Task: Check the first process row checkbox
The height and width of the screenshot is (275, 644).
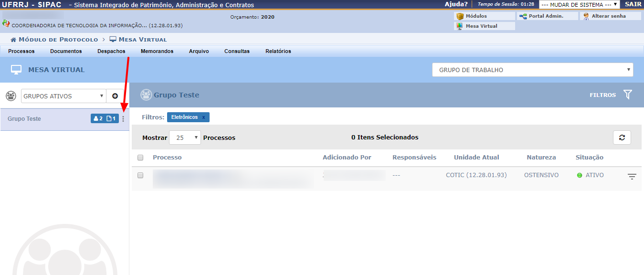Action: [140, 175]
